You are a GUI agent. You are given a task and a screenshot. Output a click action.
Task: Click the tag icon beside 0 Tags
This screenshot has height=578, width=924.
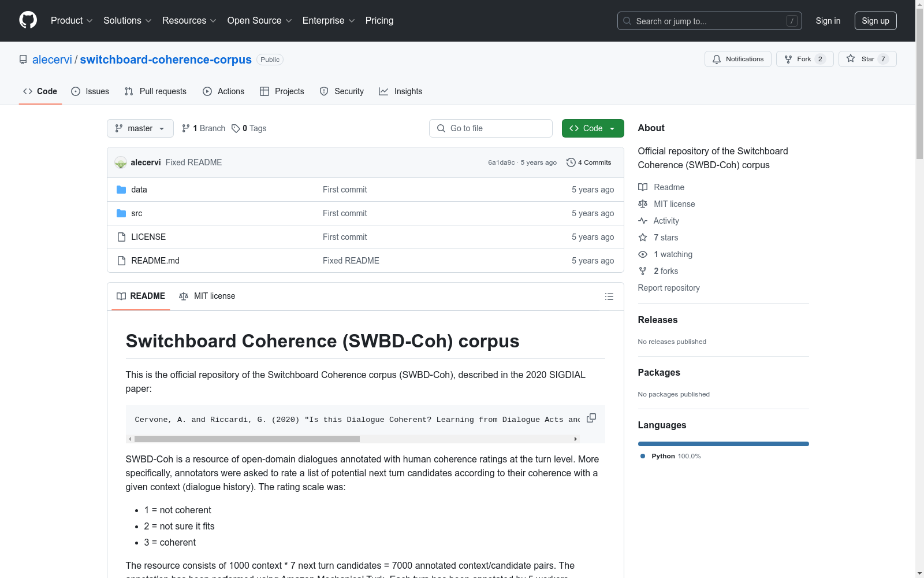tap(236, 128)
